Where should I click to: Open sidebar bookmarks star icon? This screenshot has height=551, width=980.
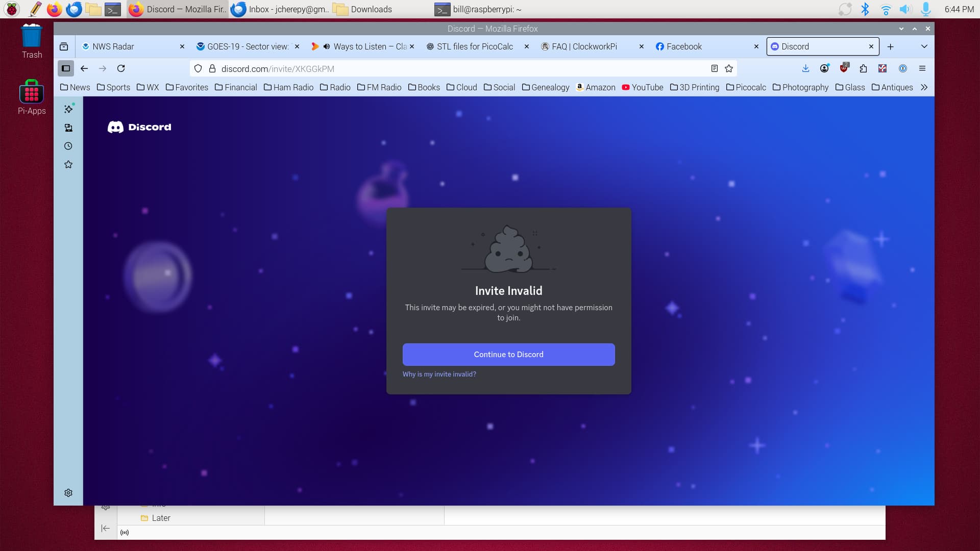(68, 164)
